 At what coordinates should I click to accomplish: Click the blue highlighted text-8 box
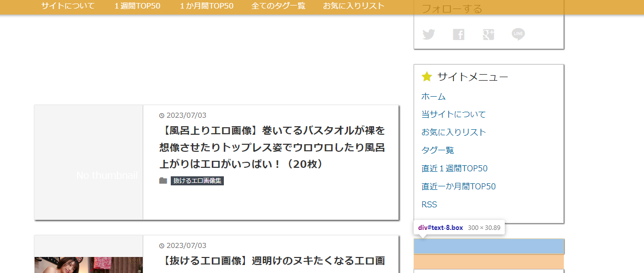[489, 246]
